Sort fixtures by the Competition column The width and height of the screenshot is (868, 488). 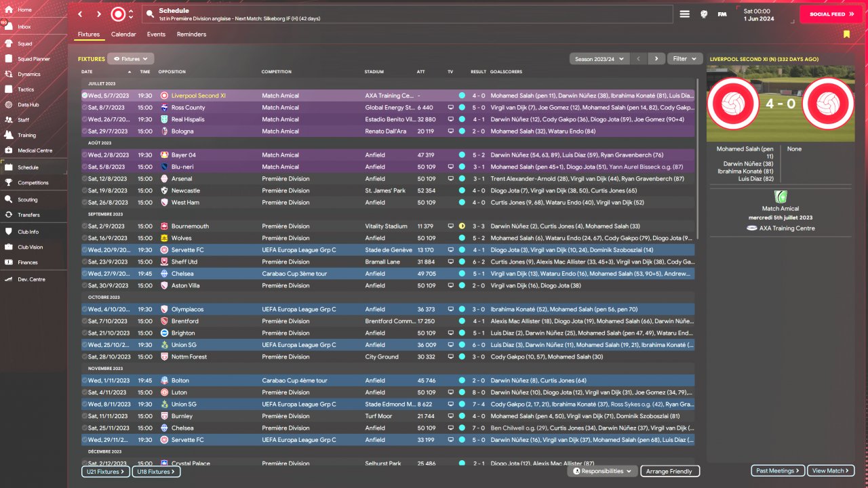click(x=277, y=72)
